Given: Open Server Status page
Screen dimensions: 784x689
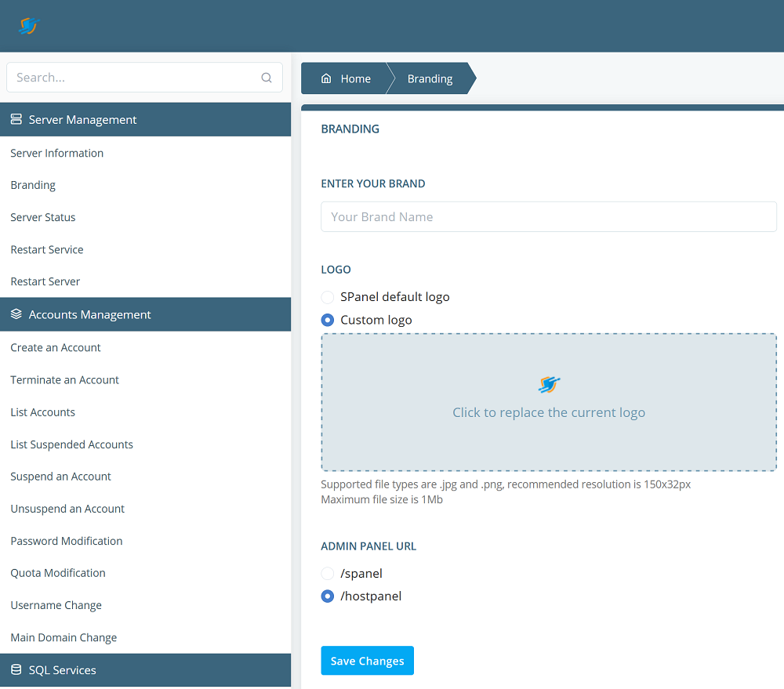Looking at the screenshot, I should tap(43, 217).
